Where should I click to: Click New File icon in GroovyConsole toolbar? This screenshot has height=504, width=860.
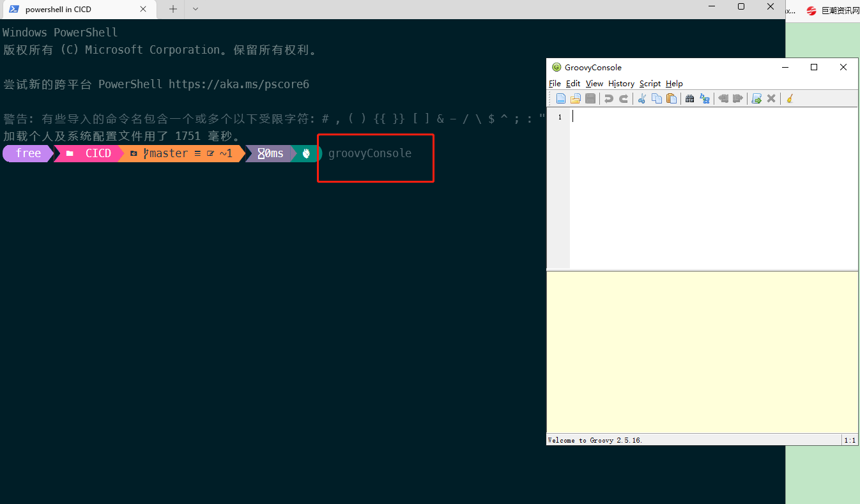pyautogui.click(x=561, y=98)
